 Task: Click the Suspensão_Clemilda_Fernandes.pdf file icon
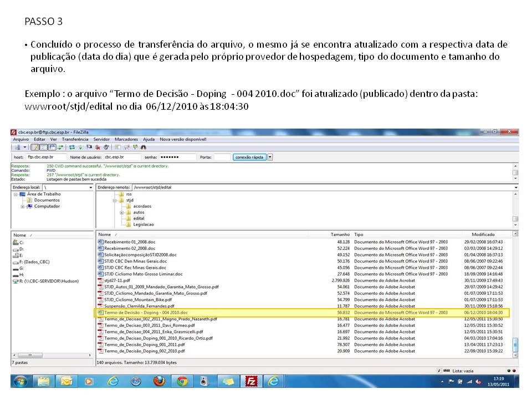pyautogui.click(x=100, y=306)
